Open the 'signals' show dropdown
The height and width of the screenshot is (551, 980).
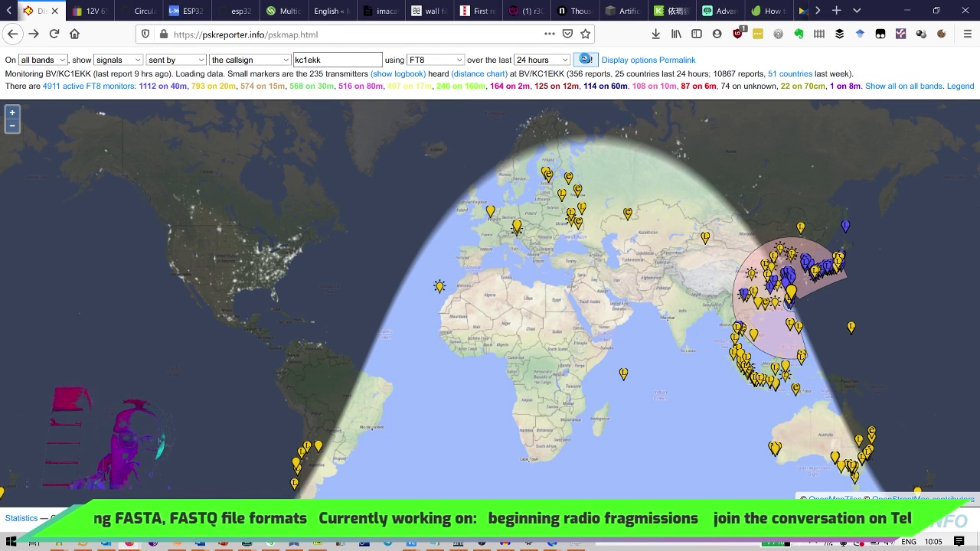tap(118, 60)
